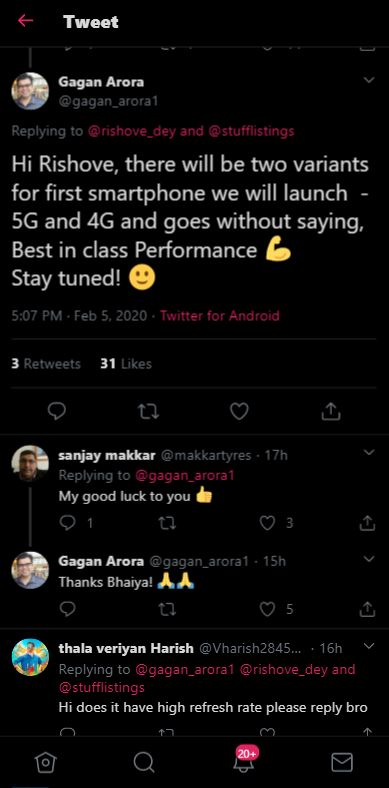389x788 pixels.
Task: Retweet the main tweet about 5G and 4G
Action: 148,412
